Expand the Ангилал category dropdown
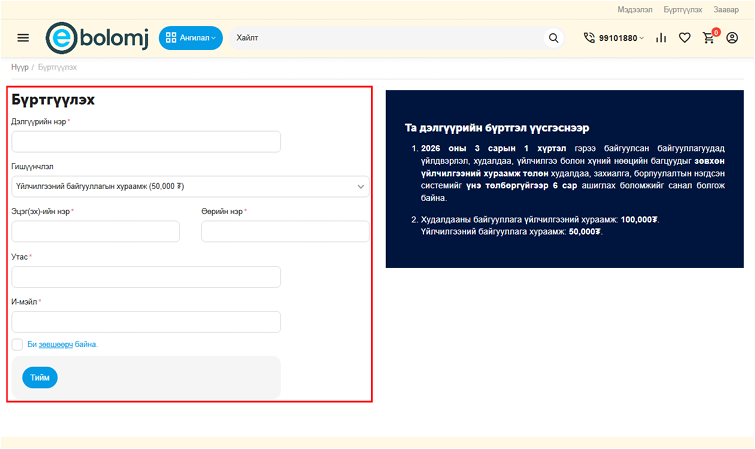 (x=190, y=38)
